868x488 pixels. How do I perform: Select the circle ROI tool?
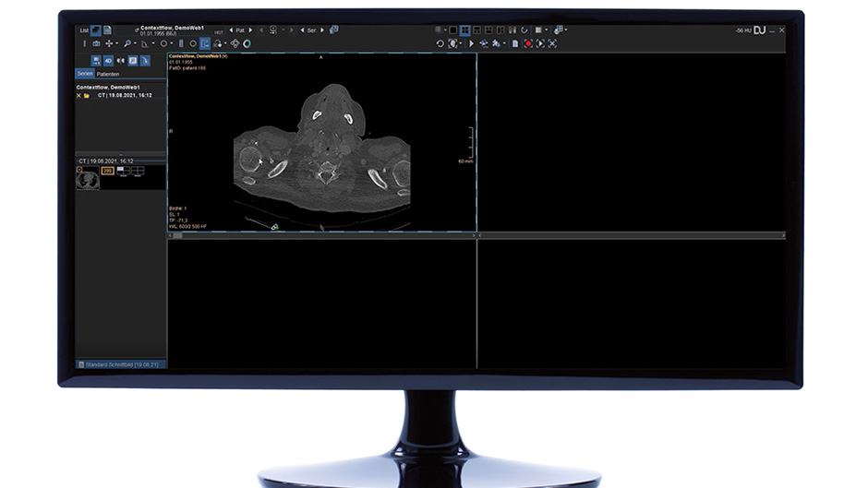point(163,43)
